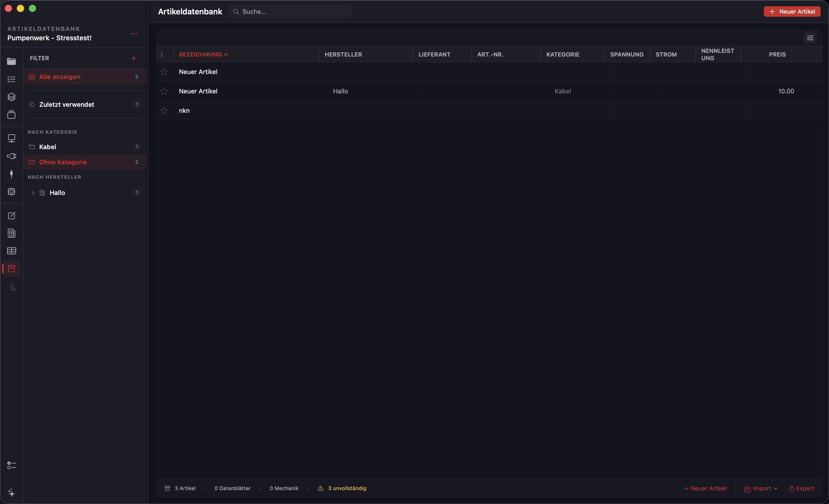Click the sparkle assistant icon at bottom

(12, 493)
